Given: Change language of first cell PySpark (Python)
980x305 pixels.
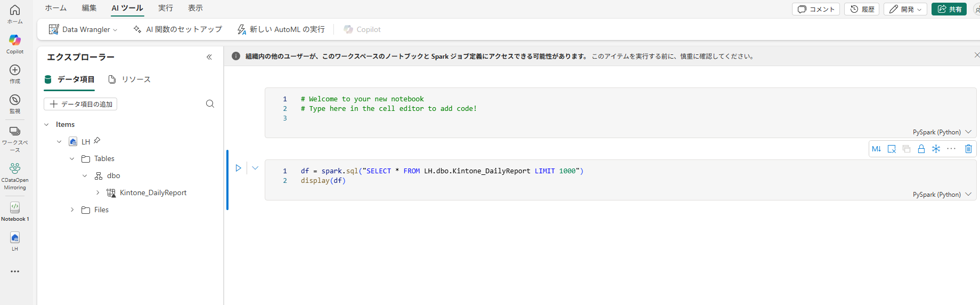Looking at the screenshot, I should (x=942, y=132).
